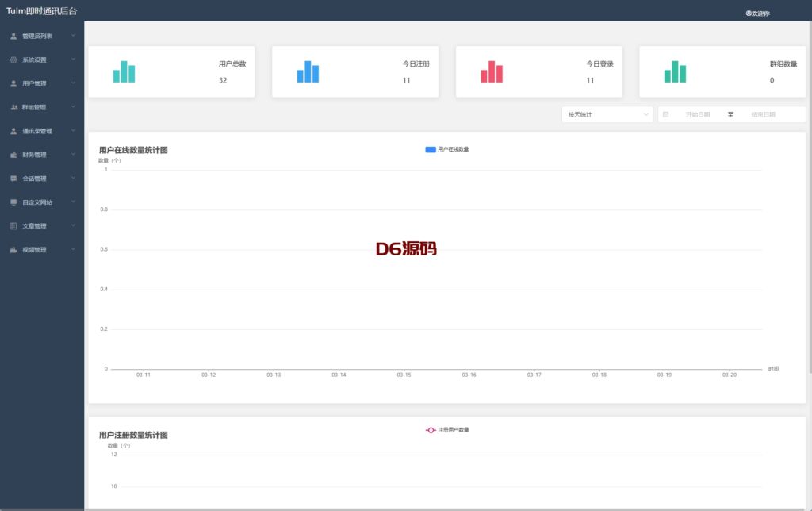
Task: Expand the 管理员列表 chevron
Action: click(73, 36)
